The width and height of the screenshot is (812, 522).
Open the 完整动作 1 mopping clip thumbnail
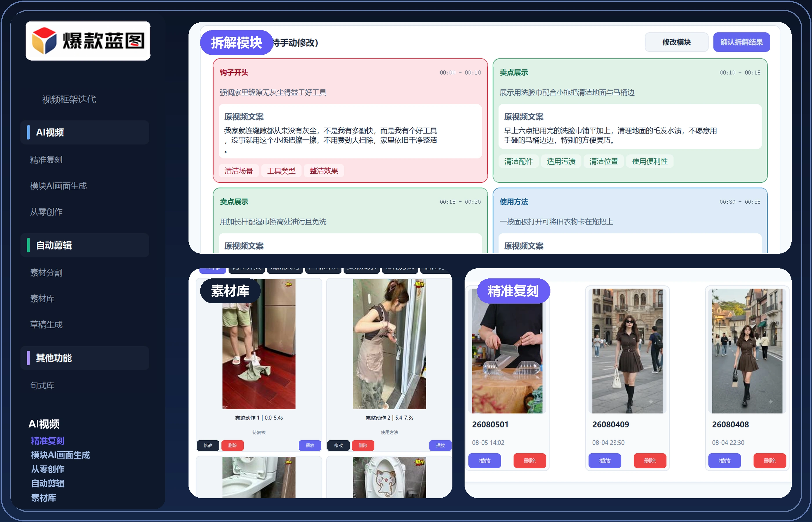point(259,344)
